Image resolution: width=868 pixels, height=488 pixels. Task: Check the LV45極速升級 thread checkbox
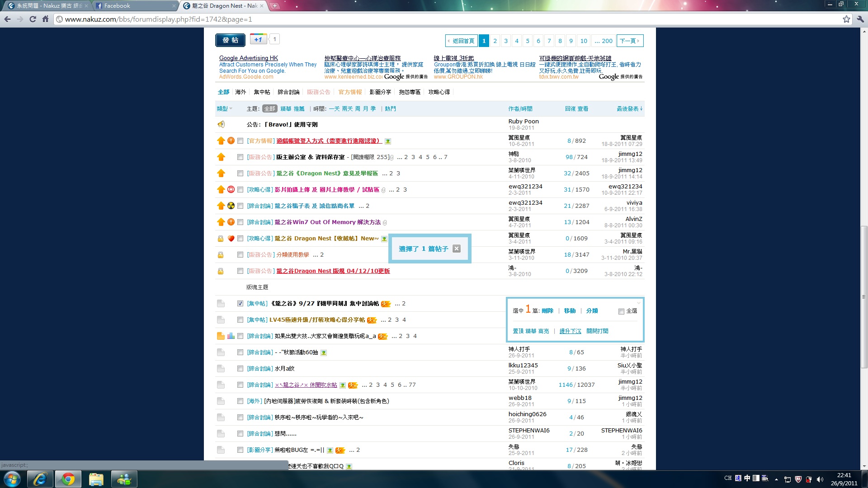[240, 320]
